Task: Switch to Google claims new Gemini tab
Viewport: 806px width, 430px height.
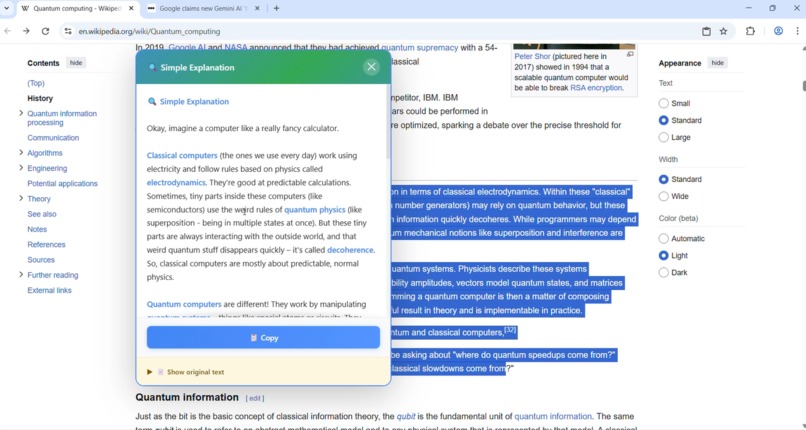Action: 203,8
